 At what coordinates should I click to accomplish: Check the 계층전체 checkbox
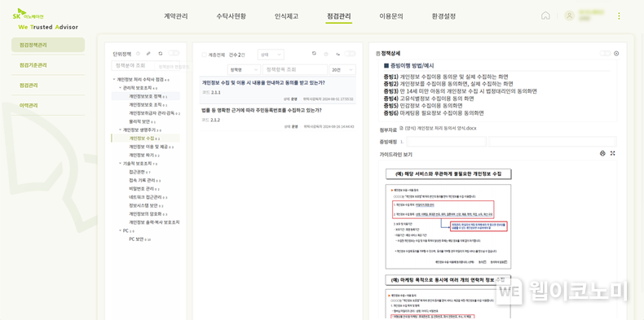204,55
